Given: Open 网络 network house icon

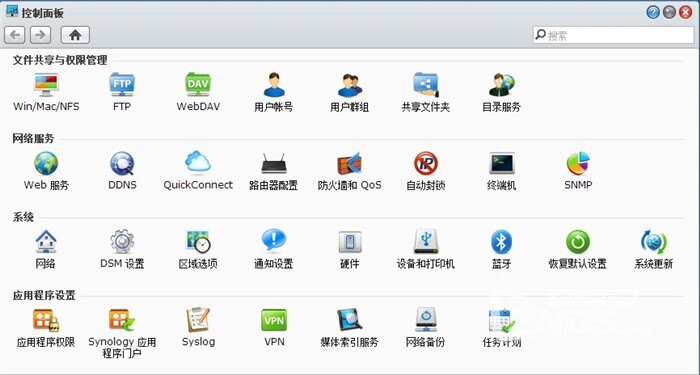Looking at the screenshot, I should (x=46, y=242).
